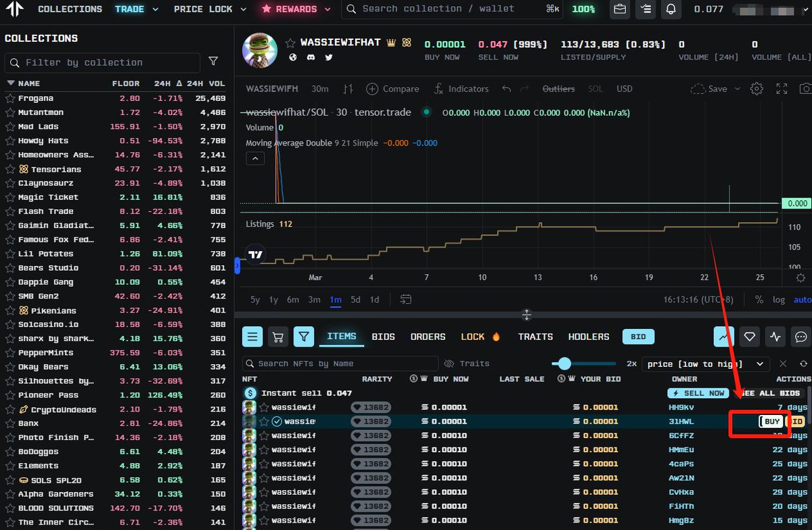Collapse the chart indicator legend arrow

pos(255,159)
